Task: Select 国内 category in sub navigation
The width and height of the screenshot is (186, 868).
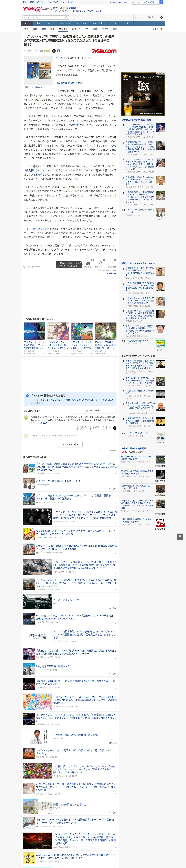Action: [x=35, y=29]
